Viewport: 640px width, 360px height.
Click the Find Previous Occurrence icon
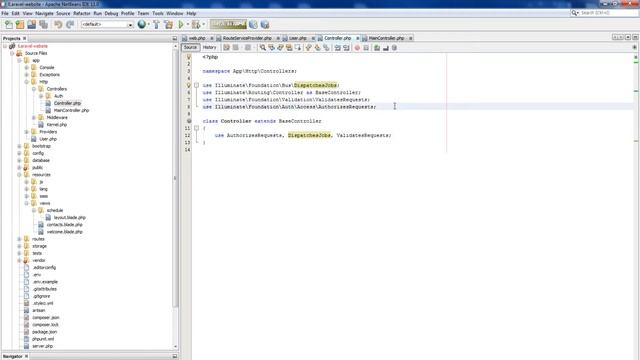pyautogui.click(x=271, y=48)
